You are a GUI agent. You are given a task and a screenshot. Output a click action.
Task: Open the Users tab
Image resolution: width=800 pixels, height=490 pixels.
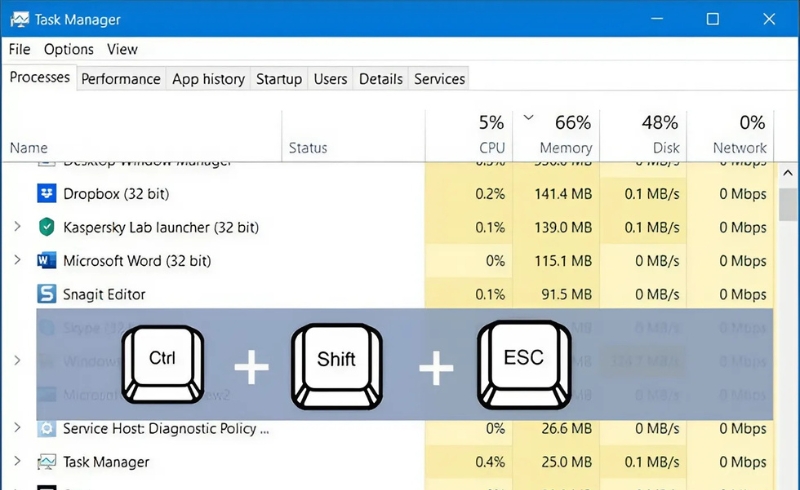click(x=330, y=79)
